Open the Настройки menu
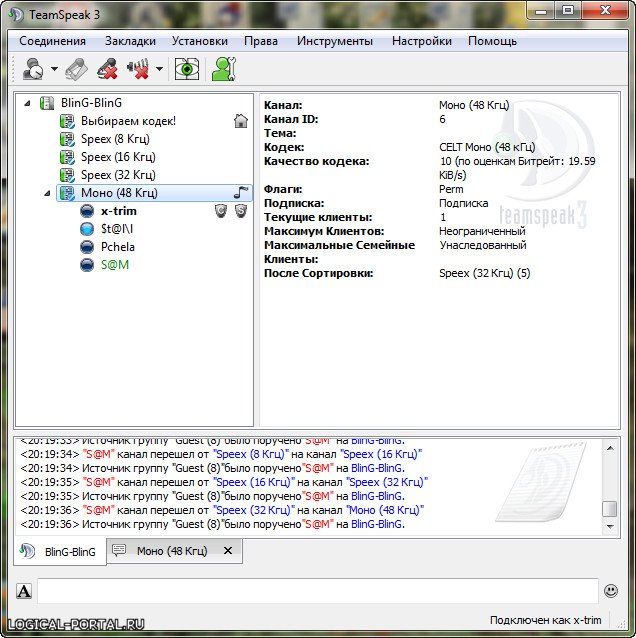The width and height of the screenshot is (636, 638). pyautogui.click(x=422, y=41)
